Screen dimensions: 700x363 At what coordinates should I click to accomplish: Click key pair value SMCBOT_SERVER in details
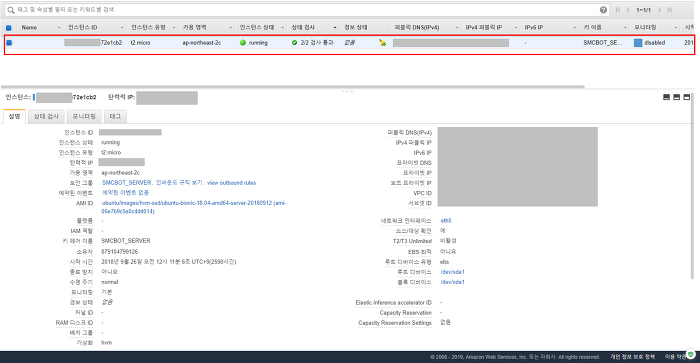click(x=126, y=241)
